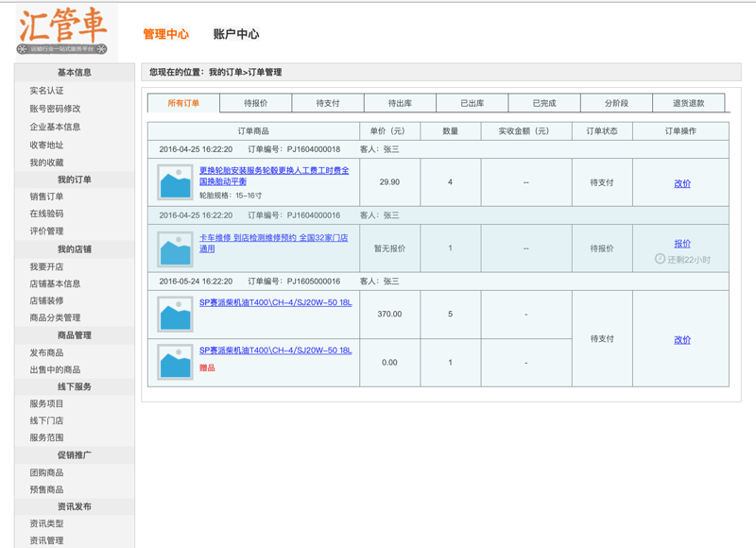Viewport: 756px width, 548px height.
Task: Open 服务范围 in sidebar
Action: tap(46, 437)
